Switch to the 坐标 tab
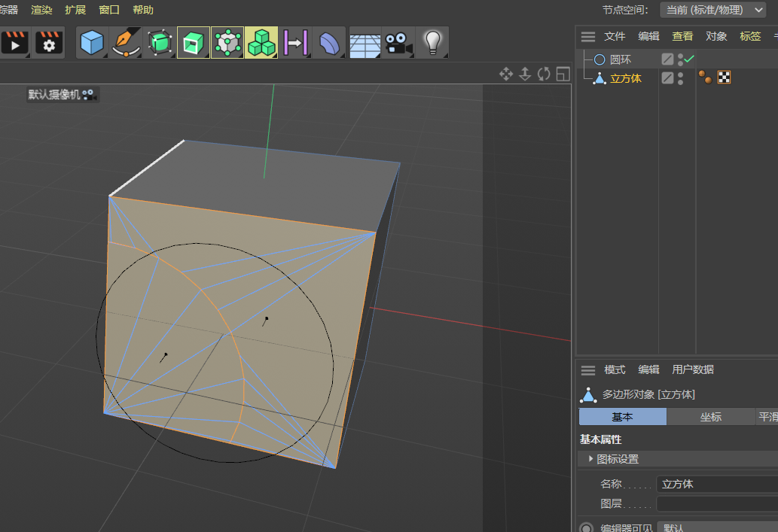 point(710,417)
